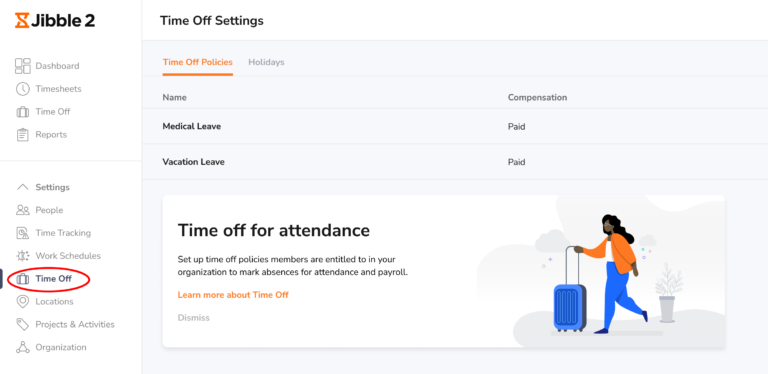
Task: Select the Time Off Policies tab
Action: (197, 62)
